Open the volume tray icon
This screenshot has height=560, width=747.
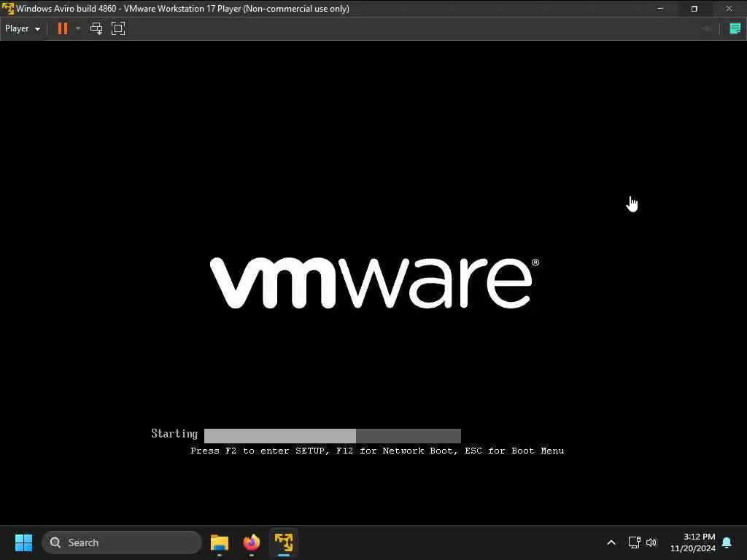[651, 542]
